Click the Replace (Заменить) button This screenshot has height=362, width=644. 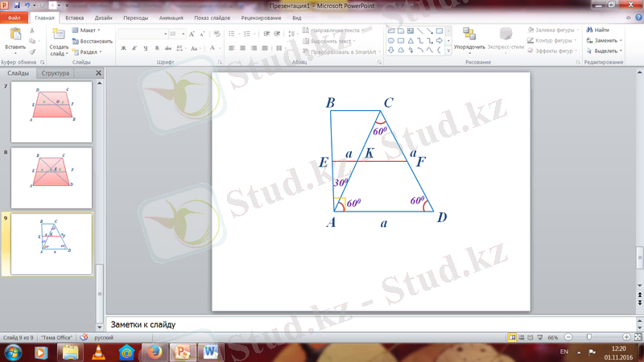click(x=605, y=40)
